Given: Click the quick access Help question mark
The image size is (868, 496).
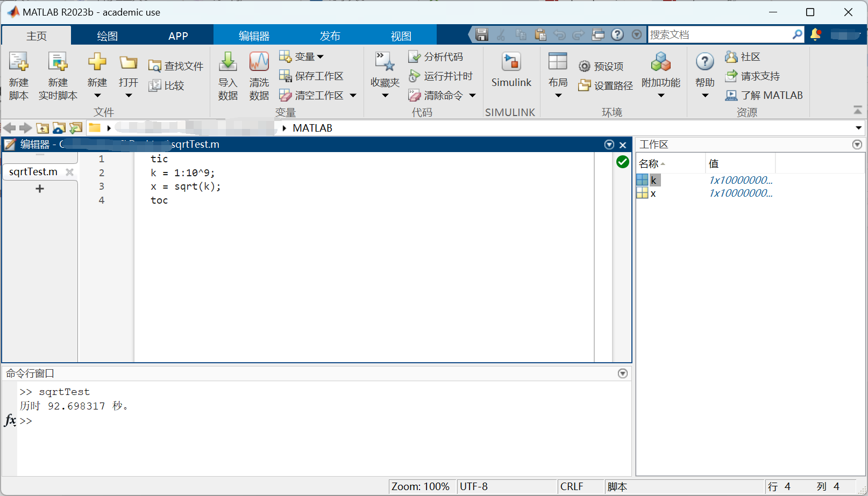Looking at the screenshot, I should 617,34.
